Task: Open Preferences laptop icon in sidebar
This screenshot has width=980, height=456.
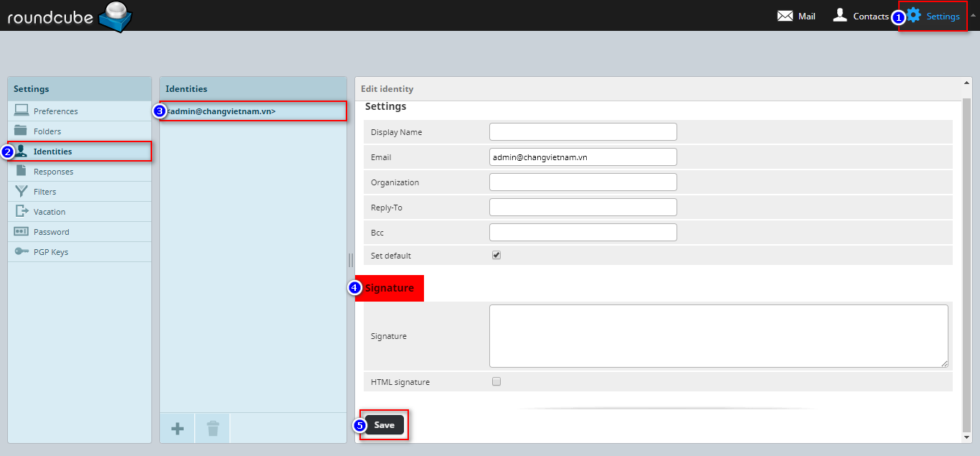Action: [22, 111]
